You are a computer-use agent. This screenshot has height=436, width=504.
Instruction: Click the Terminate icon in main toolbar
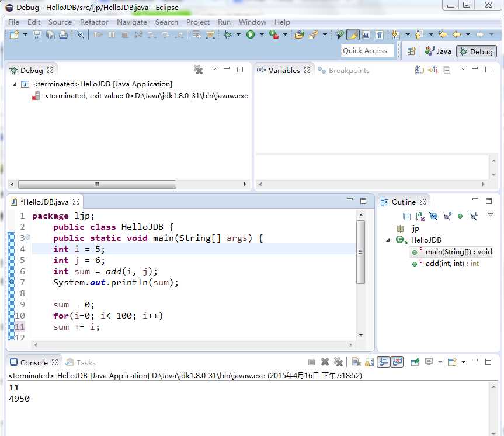125,34
